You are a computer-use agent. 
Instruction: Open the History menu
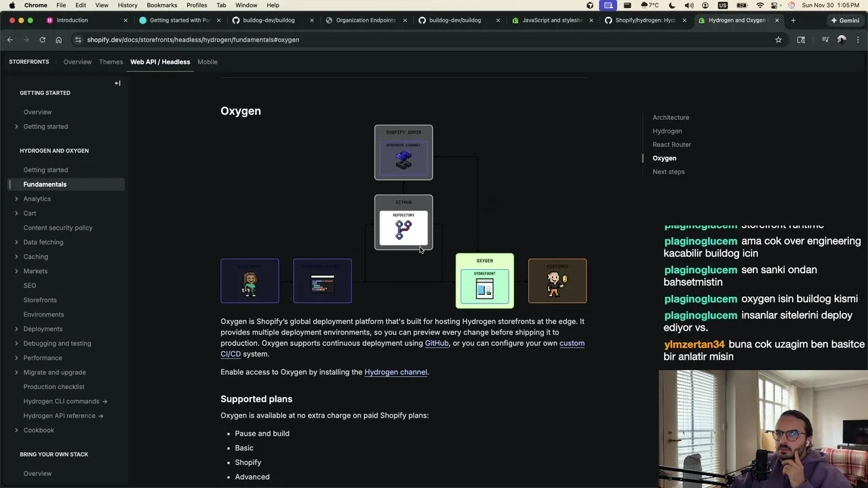pyautogui.click(x=127, y=5)
